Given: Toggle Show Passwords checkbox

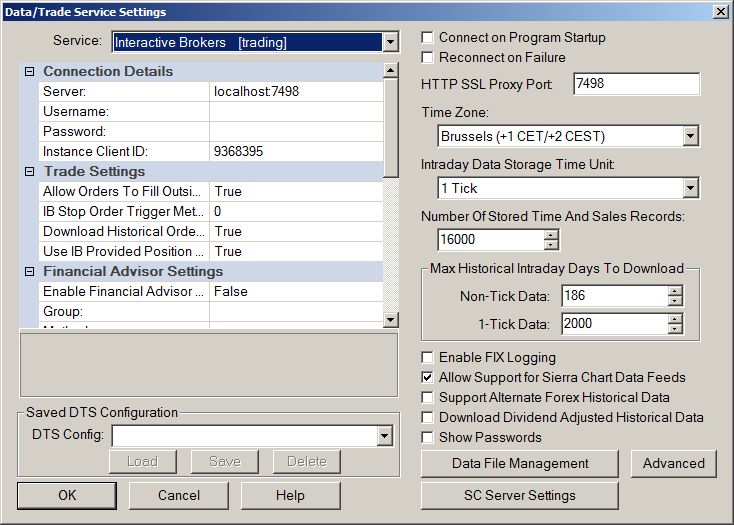Looking at the screenshot, I should 427,438.
